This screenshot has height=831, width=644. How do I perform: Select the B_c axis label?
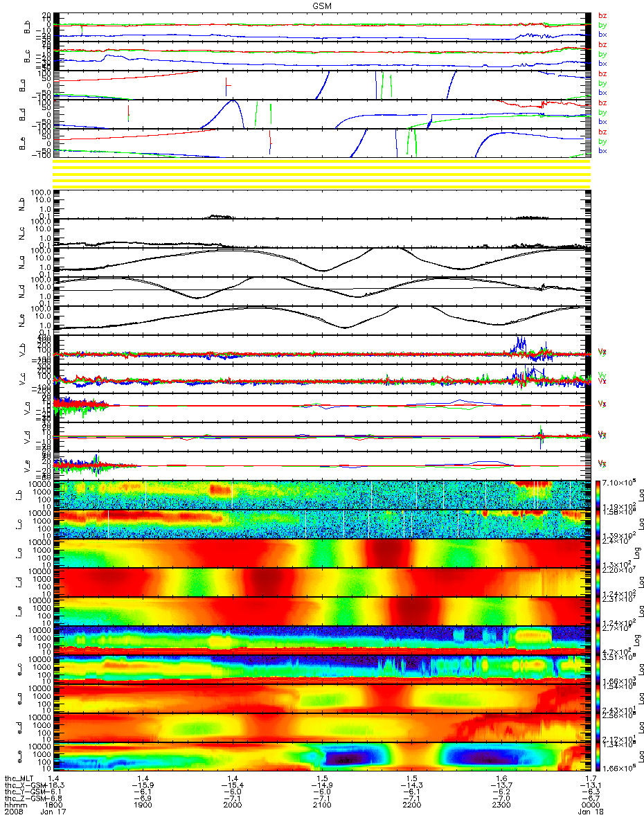[x=28, y=56]
